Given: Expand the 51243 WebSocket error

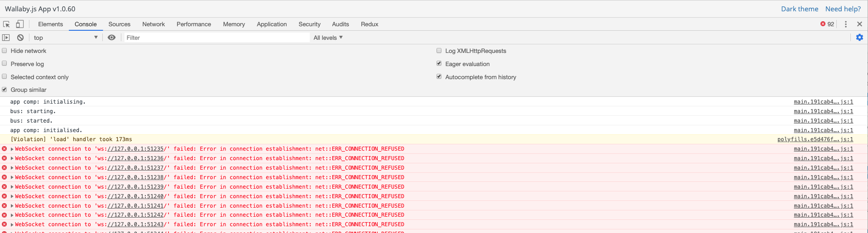Looking at the screenshot, I should [12, 224].
